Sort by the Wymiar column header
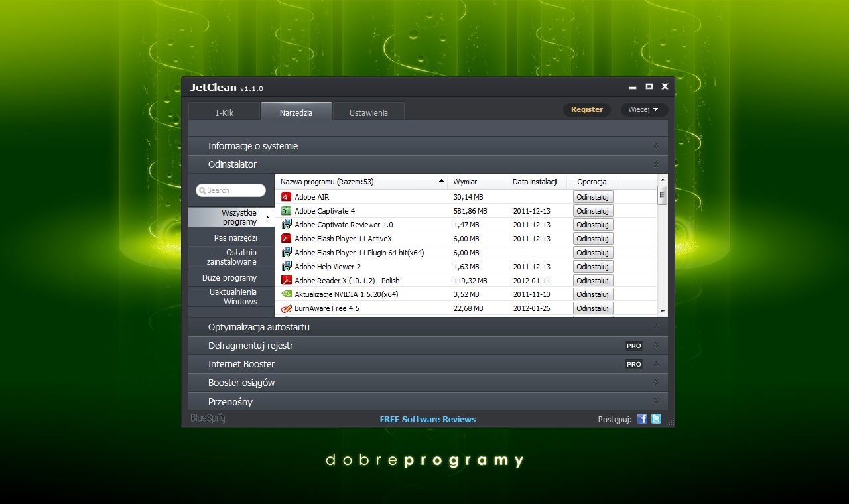849x504 pixels. click(478, 182)
